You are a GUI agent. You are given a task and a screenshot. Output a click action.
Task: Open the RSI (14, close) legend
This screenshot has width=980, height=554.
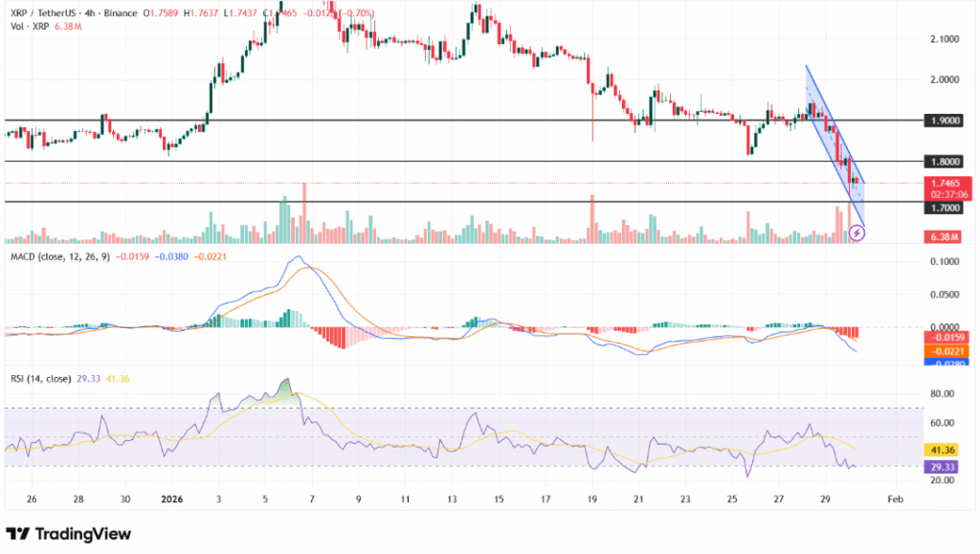tap(40, 379)
